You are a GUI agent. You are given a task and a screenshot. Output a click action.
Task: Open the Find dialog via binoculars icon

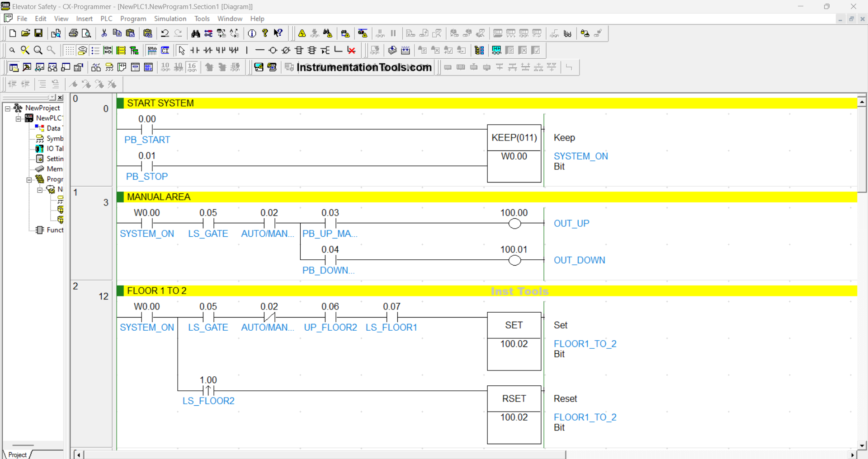196,33
